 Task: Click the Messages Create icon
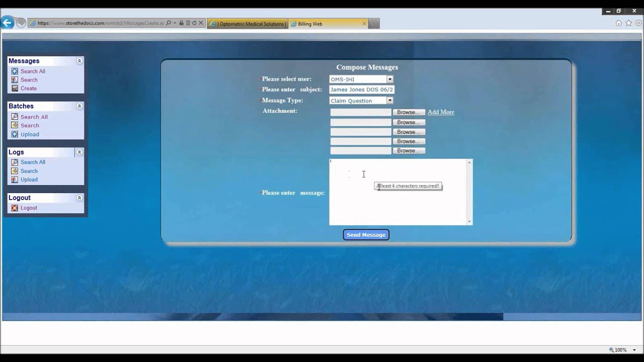pyautogui.click(x=15, y=88)
